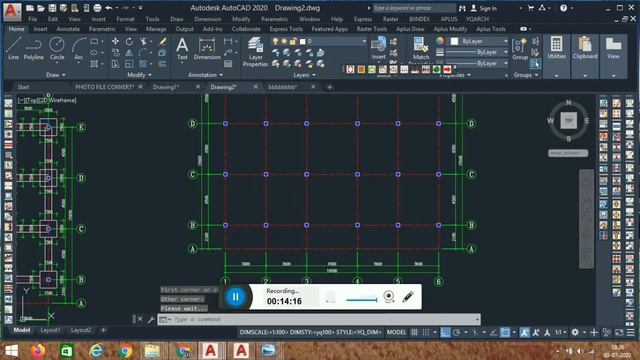This screenshot has width=640, height=360.
Task: Open the Format menu
Action: pyautogui.click(x=125, y=19)
